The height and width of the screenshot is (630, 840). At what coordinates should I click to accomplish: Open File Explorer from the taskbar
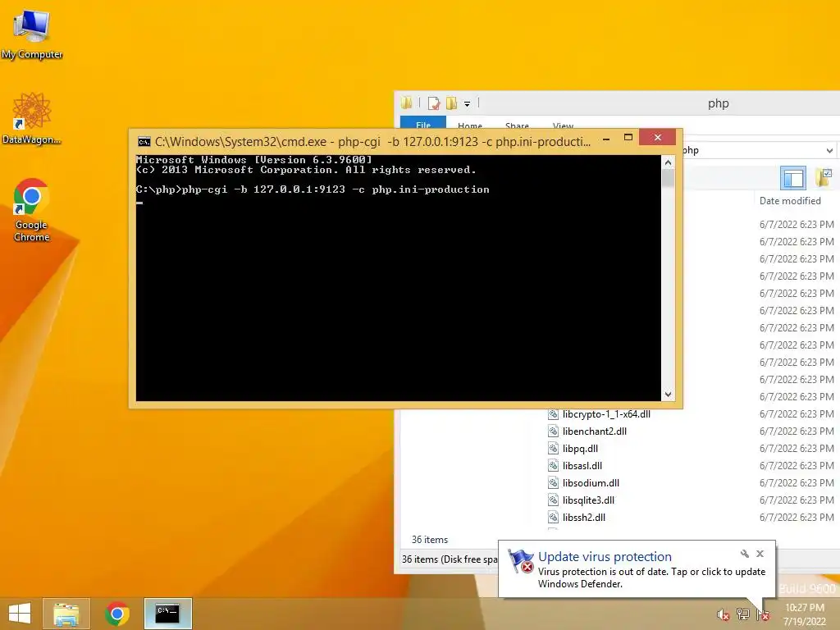tap(66, 614)
